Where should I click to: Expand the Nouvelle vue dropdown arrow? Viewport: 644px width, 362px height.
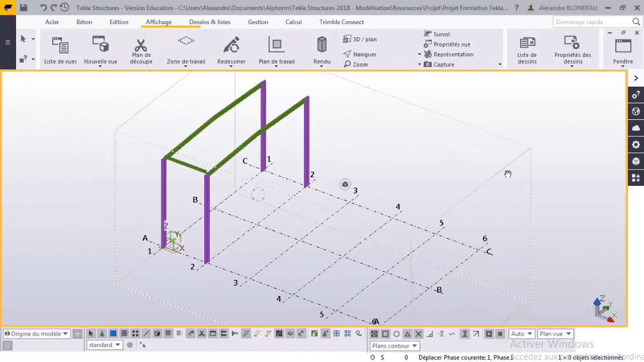coord(100,67)
